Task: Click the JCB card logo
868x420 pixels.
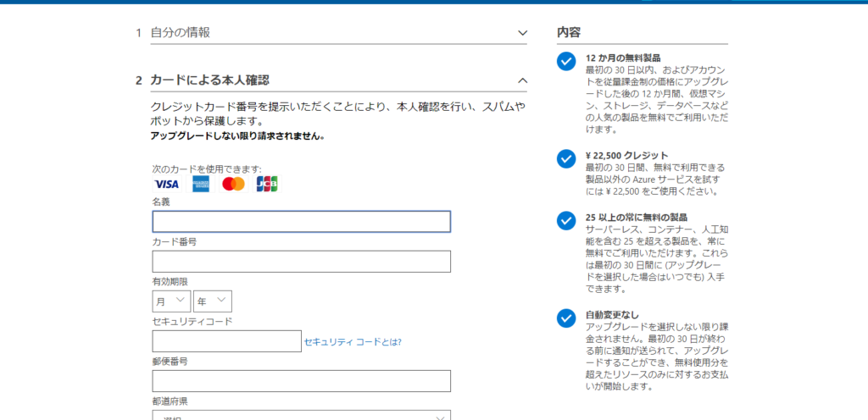Action: (267, 184)
